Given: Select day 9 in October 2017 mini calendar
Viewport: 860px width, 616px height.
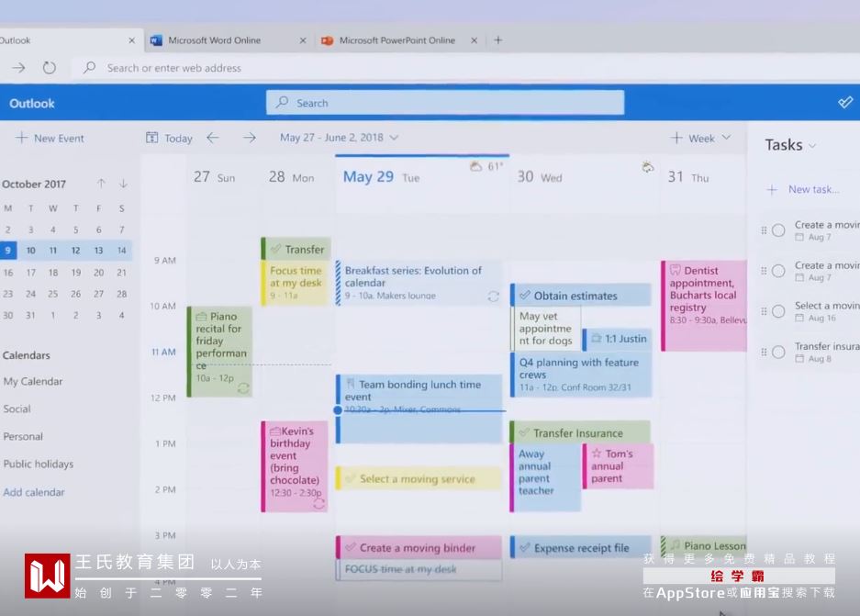Looking at the screenshot, I should coord(8,250).
